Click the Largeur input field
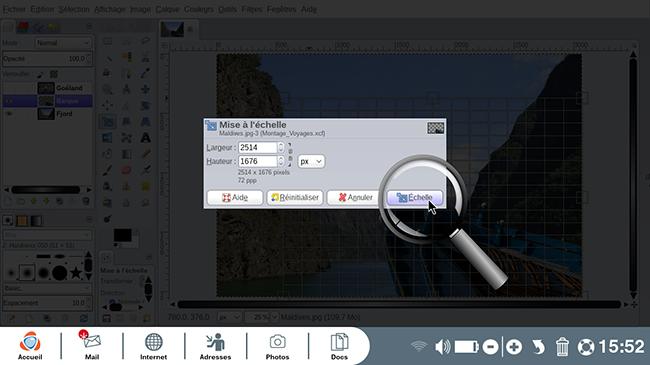 pyautogui.click(x=257, y=147)
